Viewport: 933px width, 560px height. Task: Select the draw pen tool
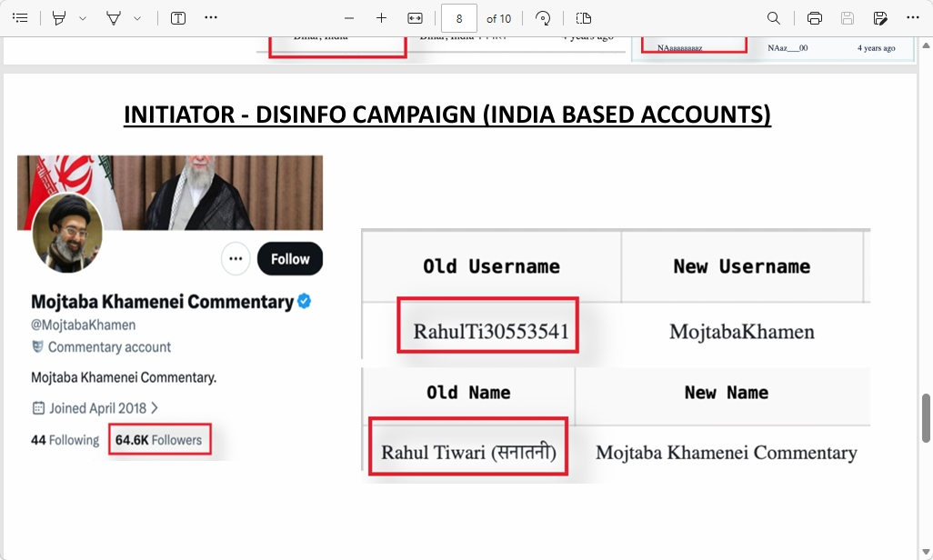pyautogui.click(x=114, y=18)
